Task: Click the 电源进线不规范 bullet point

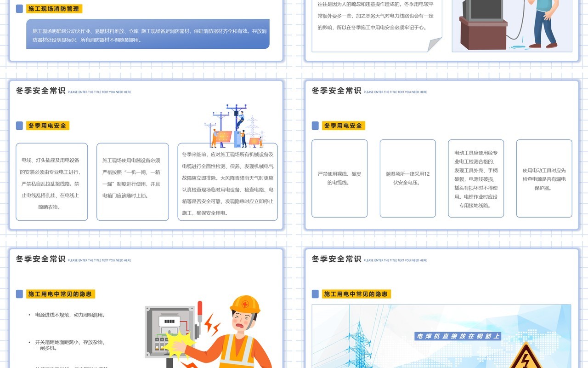Action: tap(70, 315)
